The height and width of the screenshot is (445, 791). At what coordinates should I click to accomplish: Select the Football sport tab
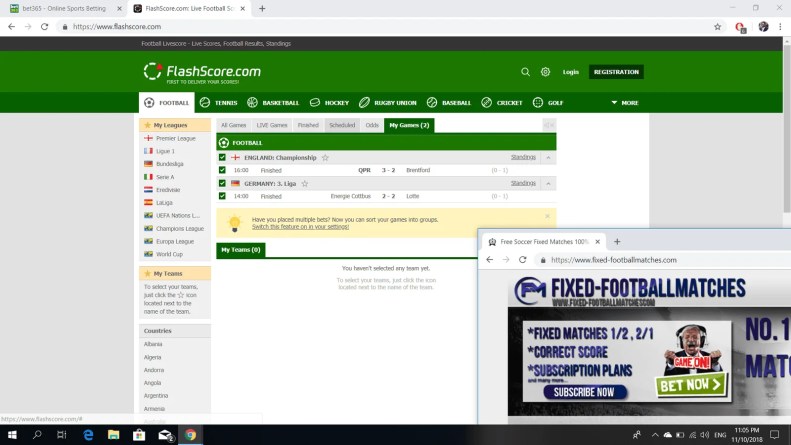click(167, 102)
